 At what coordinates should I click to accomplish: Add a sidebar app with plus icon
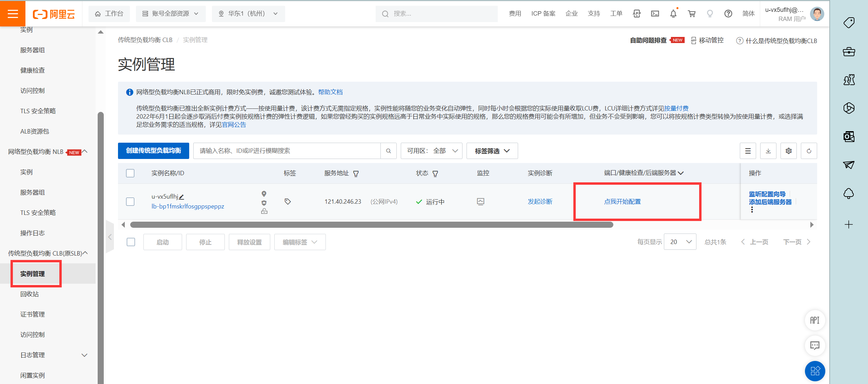coord(849,224)
